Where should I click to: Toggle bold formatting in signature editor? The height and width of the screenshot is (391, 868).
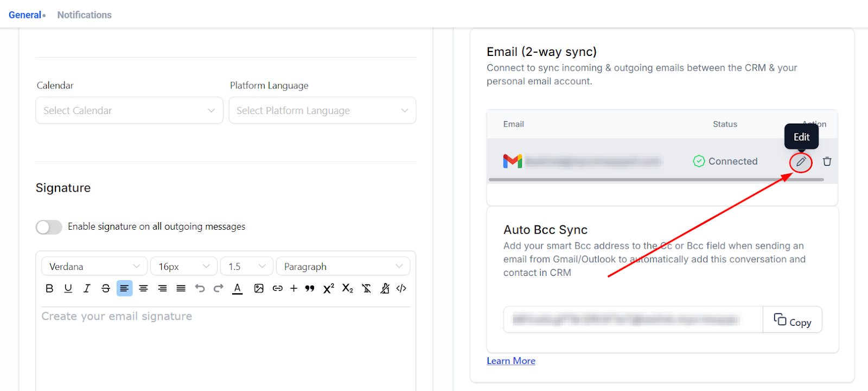click(49, 288)
